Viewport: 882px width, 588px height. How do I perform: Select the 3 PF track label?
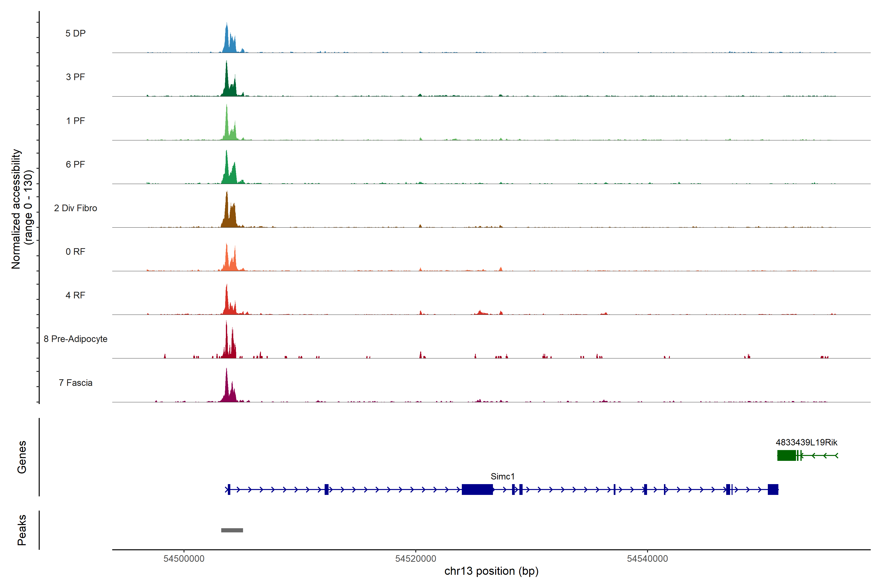tap(75, 77)
